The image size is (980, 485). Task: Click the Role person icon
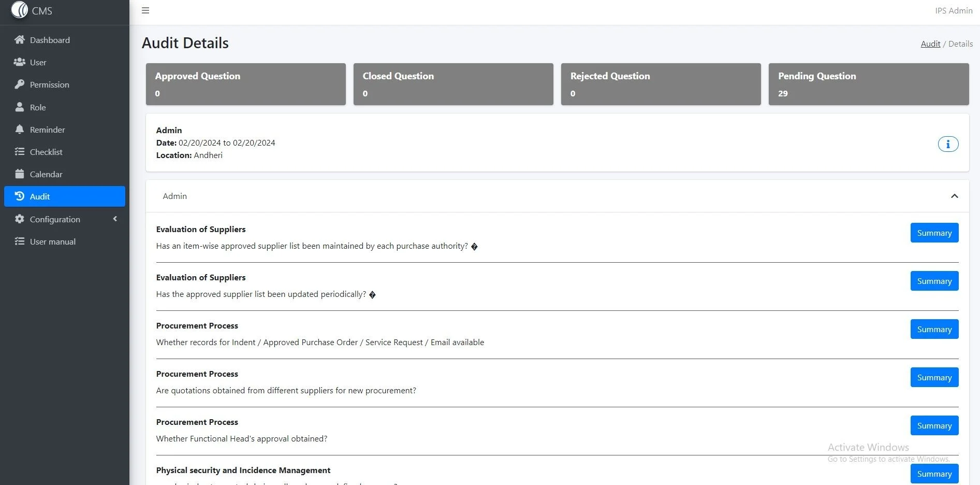(20, 107)
